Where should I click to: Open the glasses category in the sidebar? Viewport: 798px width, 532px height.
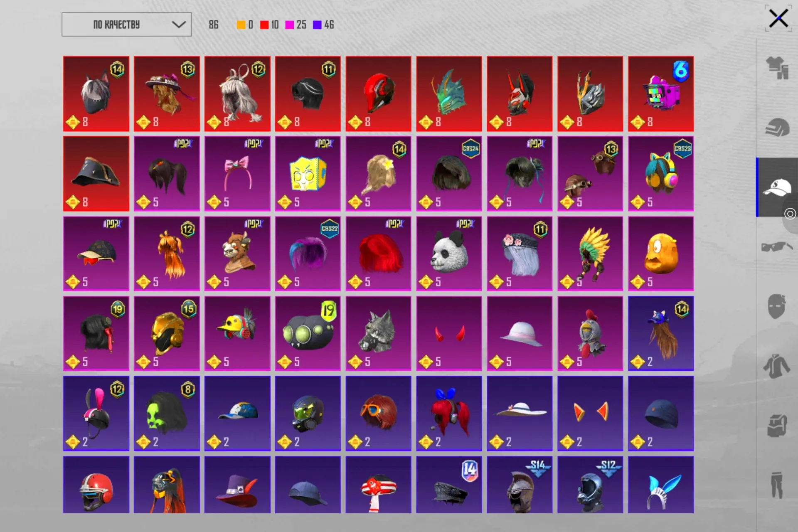(777, 247)
